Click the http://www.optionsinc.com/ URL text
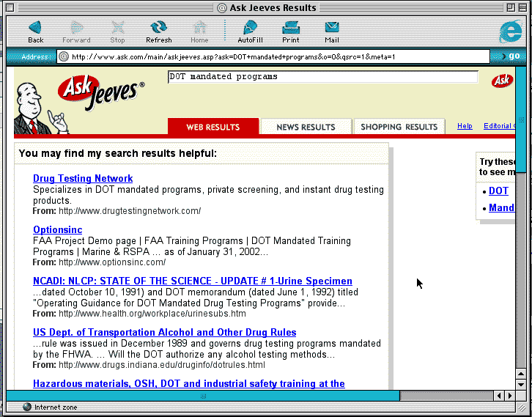The width and height of the screenshot is (532, 417). click(x=112, y=262)
